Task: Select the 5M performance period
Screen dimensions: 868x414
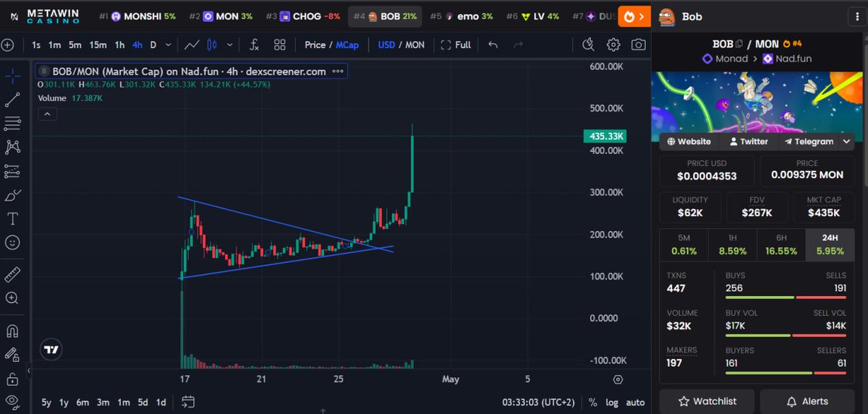Action: click(x=684, y=244)
